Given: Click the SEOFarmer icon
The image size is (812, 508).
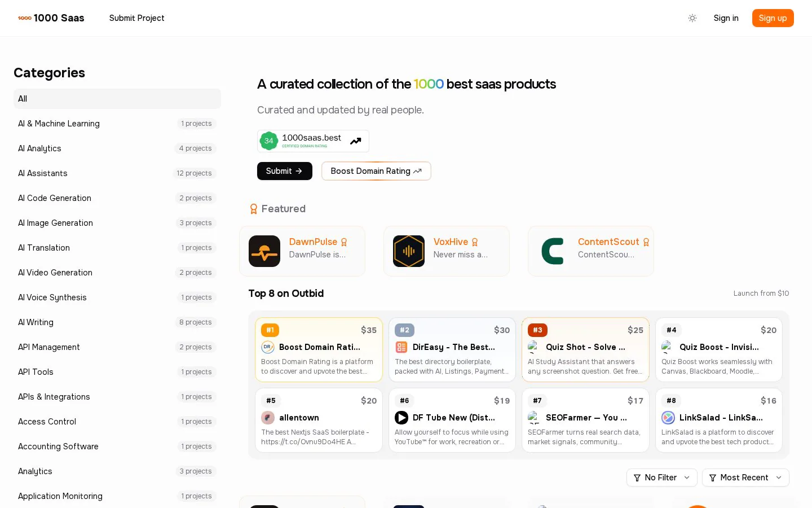Looking at the screenshot, I should coord(535,418).
